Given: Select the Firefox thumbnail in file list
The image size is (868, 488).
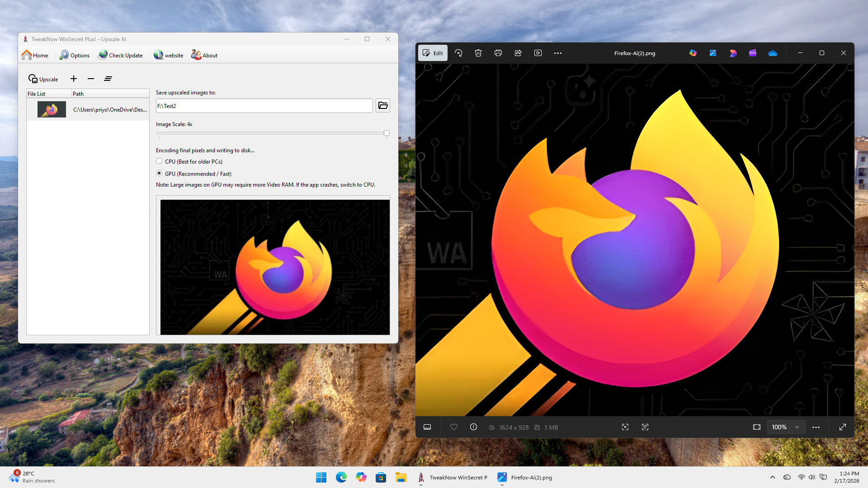Looking at the screenshot, I should click(x=52, y=109).
